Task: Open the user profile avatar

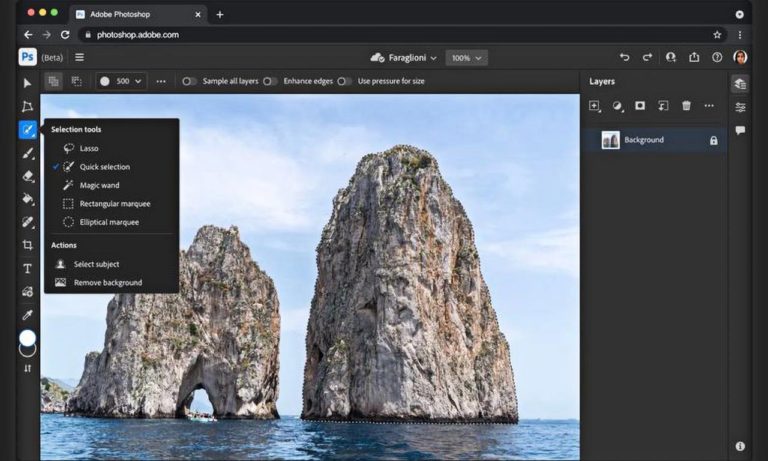Action: (740, 57)
